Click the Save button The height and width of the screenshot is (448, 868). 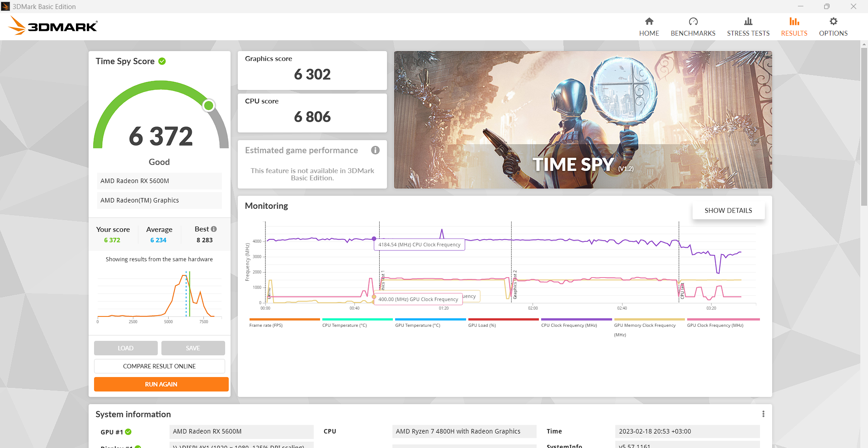tap(193, 348)
